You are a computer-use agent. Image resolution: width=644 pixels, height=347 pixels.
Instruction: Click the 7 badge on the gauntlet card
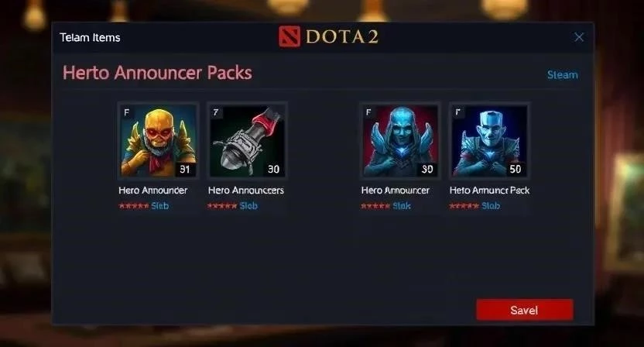(x=216, y=112)
